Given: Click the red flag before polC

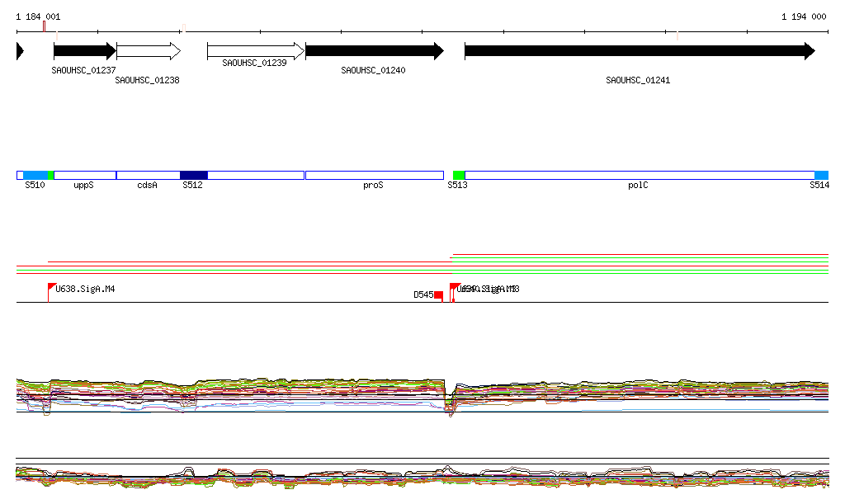Looking at the screenshot, I should 455,287.
